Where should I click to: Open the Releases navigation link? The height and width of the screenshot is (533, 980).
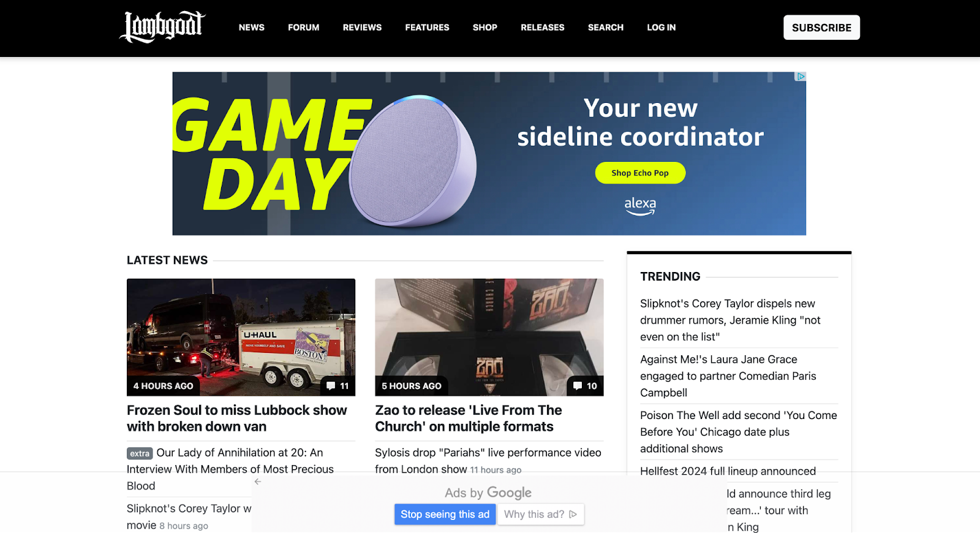(543, 28)
